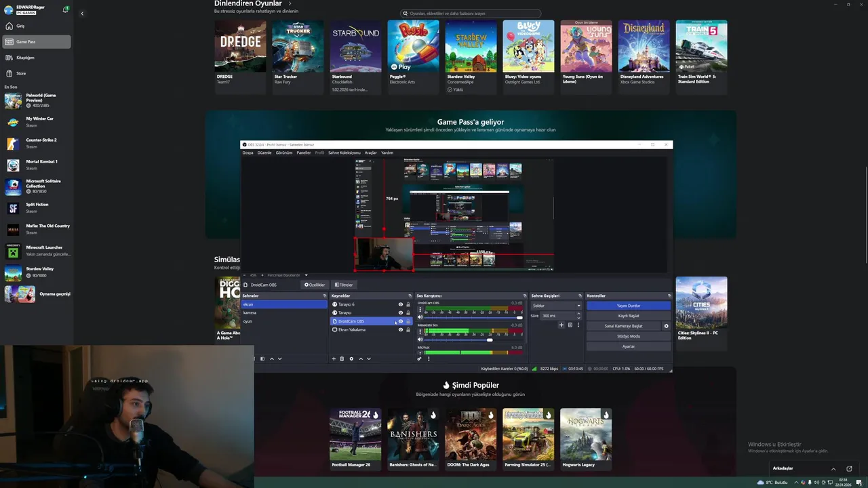Remove selected source with trash icon
Viewport: 868px width, 488px height.
(x=342, y=359)
